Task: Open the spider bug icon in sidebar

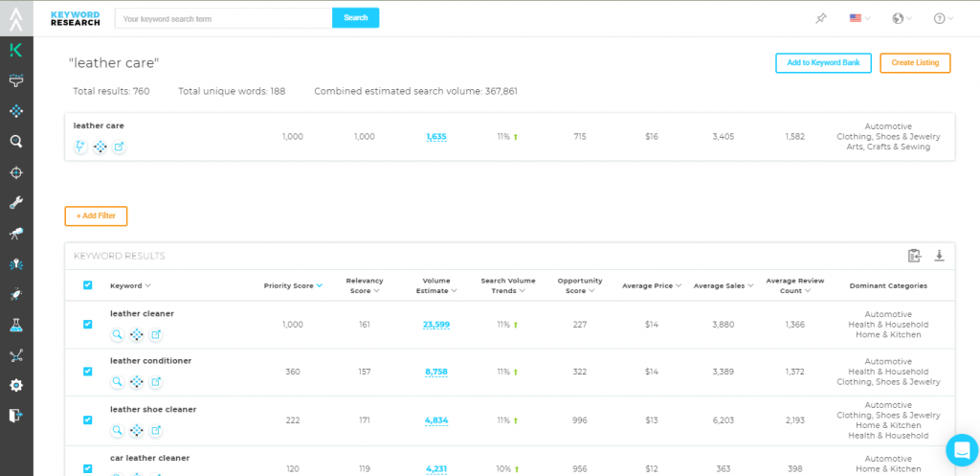Action: [16, 264]
